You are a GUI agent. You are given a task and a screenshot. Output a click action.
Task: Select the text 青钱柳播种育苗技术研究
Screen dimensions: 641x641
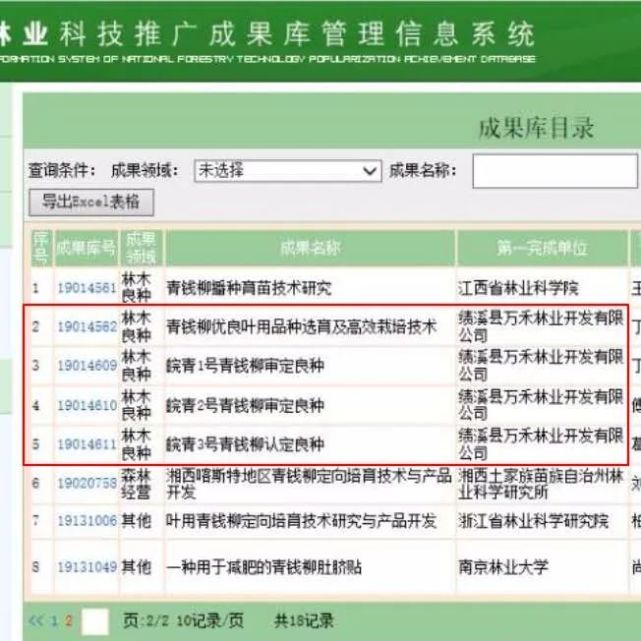pyautogui.click(x=249, y=288)
